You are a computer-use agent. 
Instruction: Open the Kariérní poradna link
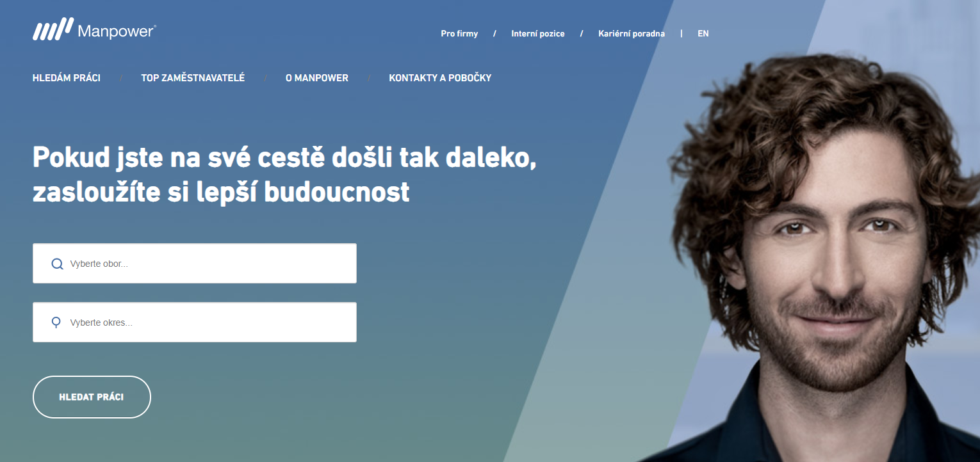(x=632, y=34)
